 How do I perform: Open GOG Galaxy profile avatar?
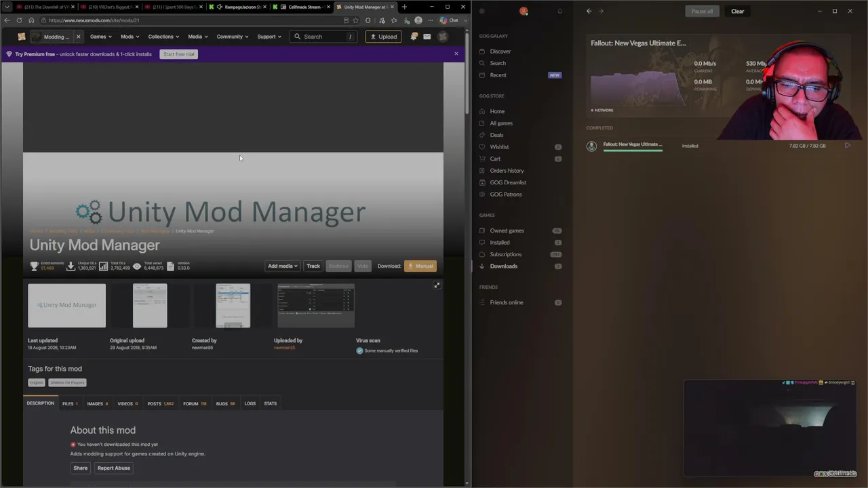click(524, 11)
